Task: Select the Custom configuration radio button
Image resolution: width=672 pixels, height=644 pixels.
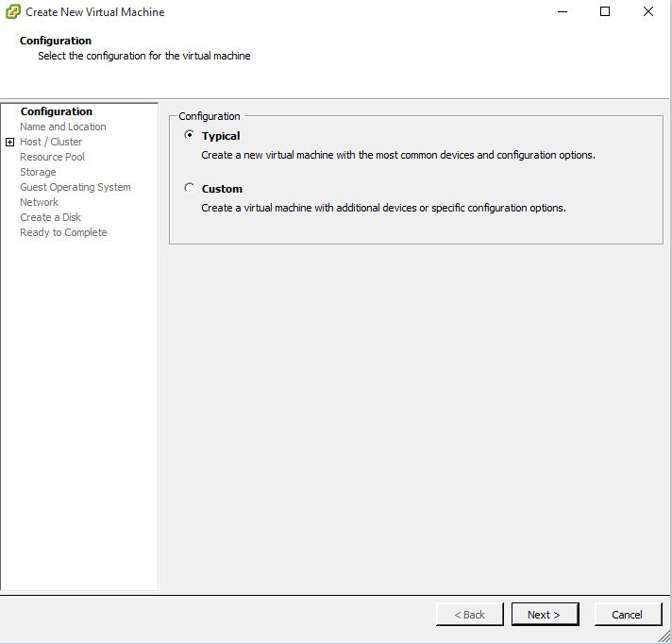Action: click(189, 188)
